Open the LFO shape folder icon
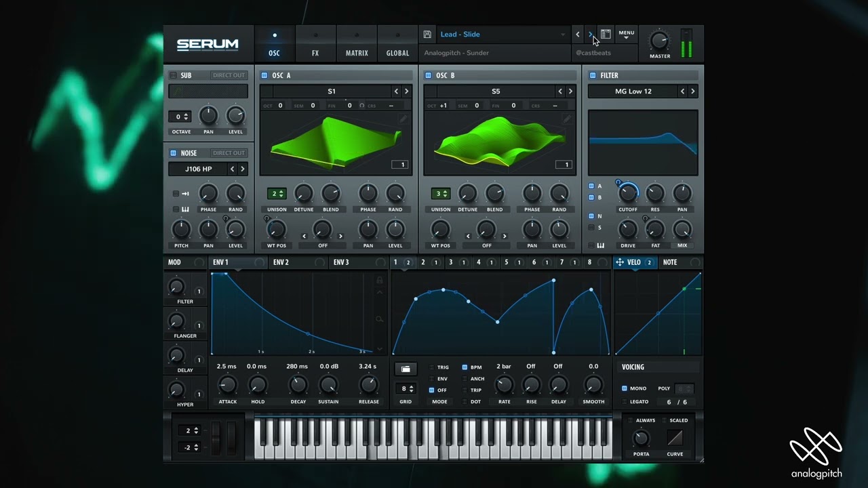This screenshot has height=488, width=868. click(x=406, y=369)
